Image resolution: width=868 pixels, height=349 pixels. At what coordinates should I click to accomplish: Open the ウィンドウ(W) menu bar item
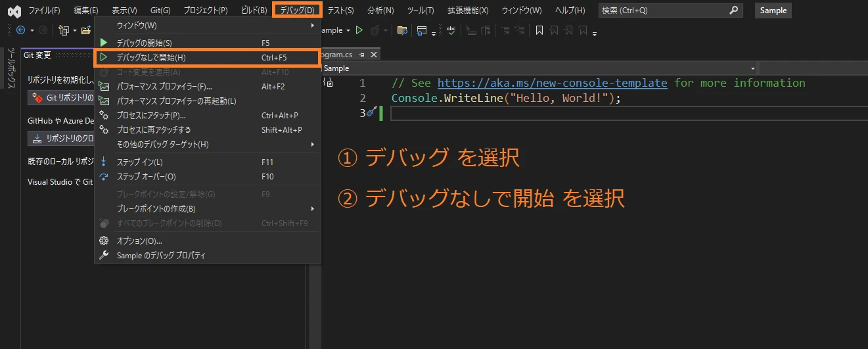(x=522, y=11)
